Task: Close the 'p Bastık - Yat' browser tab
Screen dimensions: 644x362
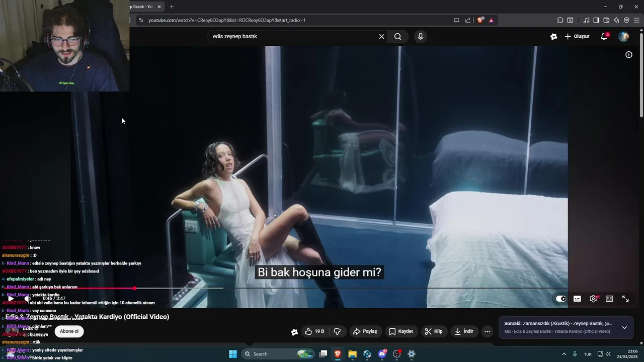Action: [x=159, y=7]
